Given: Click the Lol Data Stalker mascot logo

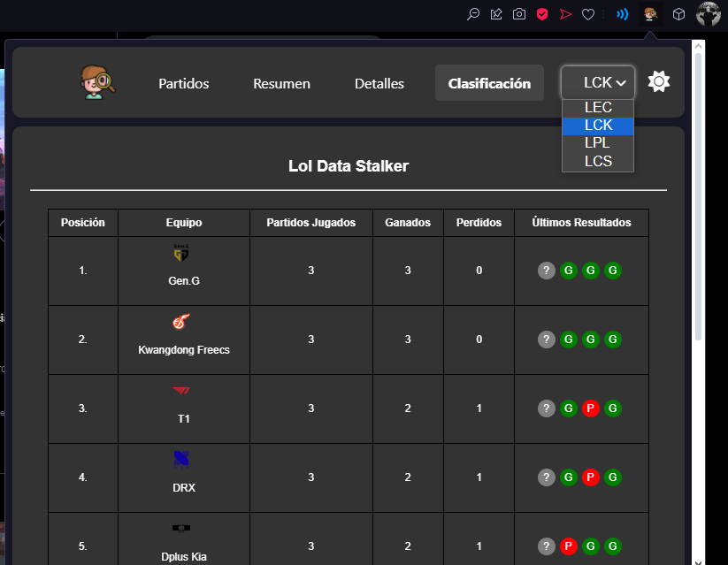Looking at the screenshot, I should [x=97, y=82].
